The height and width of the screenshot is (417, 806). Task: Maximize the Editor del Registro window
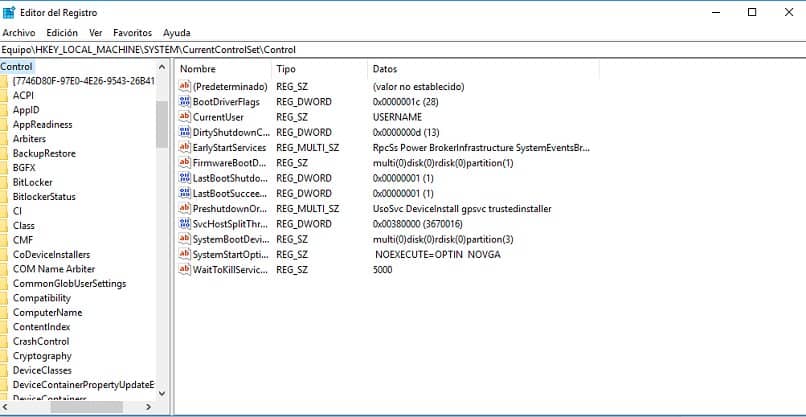click(x=752, y=12)
